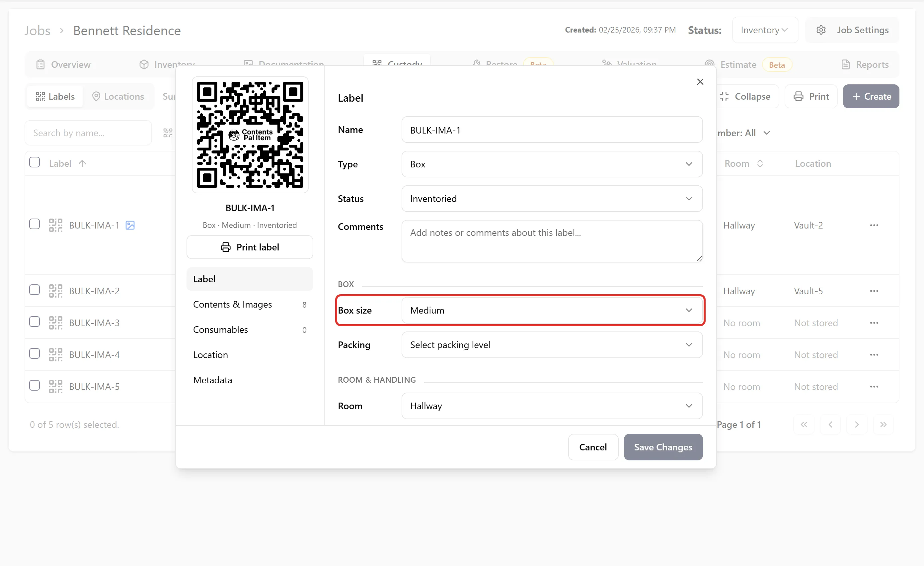Open the more options menu for Vault-2 row
This screenshot has width=924, height=566.
click(x=874, y=225)
